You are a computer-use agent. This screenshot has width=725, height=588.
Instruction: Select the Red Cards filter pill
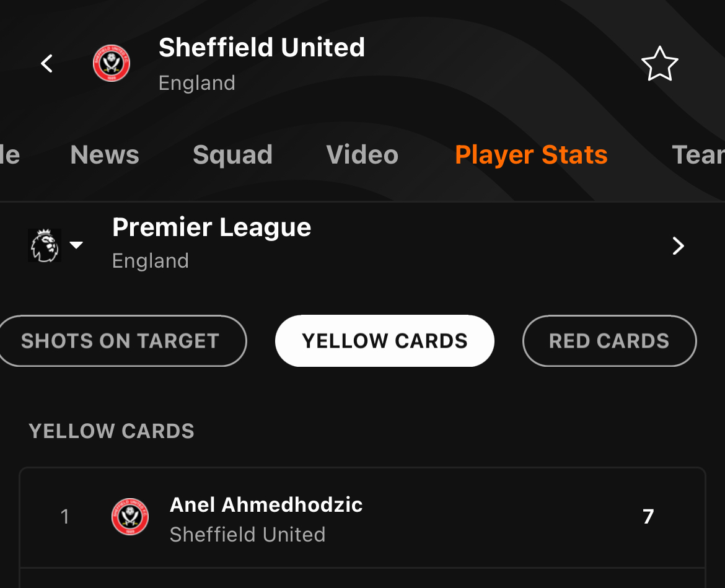click(x=609, y=341)
